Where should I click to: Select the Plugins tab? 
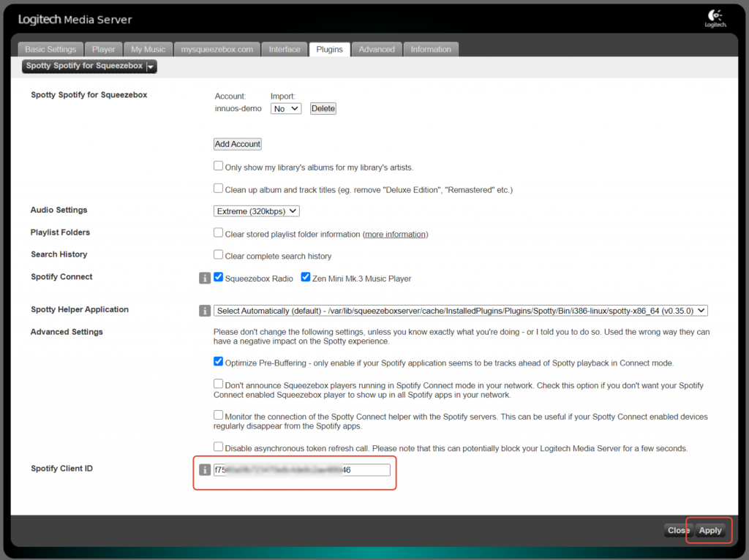click(x=330, y=49)
